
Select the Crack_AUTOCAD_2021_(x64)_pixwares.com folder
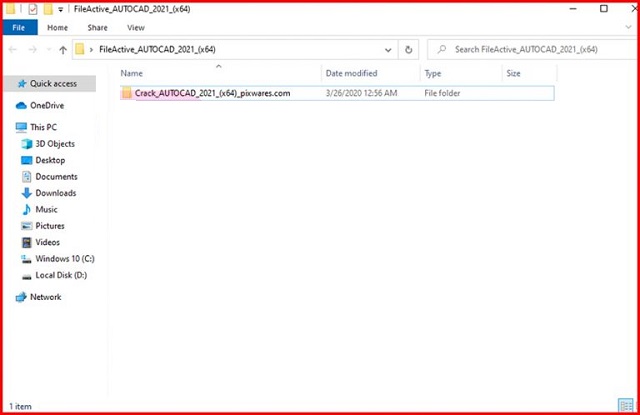(x=337, y=93)
